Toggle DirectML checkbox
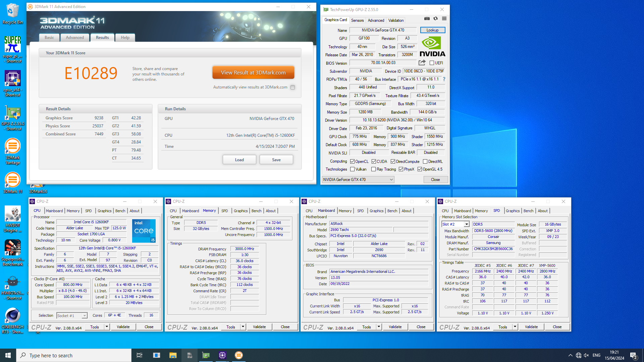 click(x=425, y=162)
